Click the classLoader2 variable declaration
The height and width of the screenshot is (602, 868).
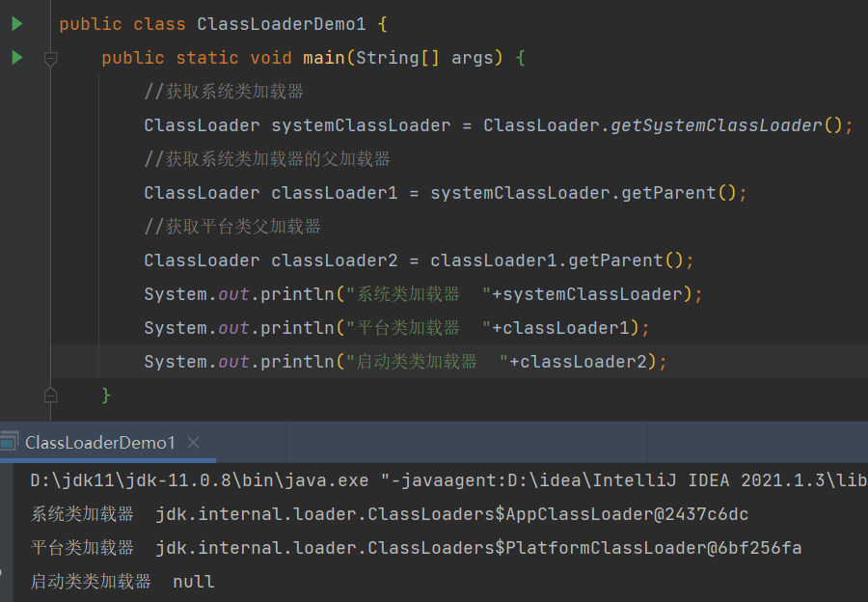[335, 260]
